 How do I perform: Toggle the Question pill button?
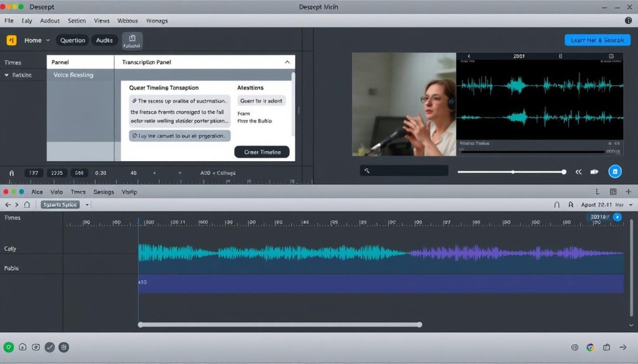(72, 40)
